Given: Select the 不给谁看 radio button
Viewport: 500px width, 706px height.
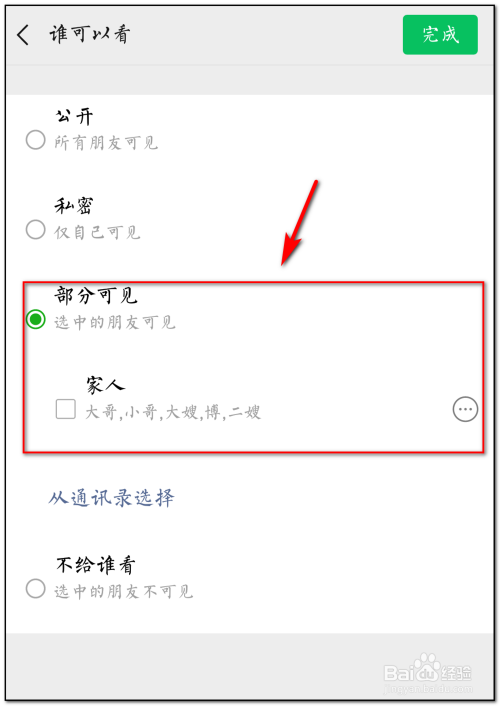Looking at the screenshot, I should tap(36, 589).
